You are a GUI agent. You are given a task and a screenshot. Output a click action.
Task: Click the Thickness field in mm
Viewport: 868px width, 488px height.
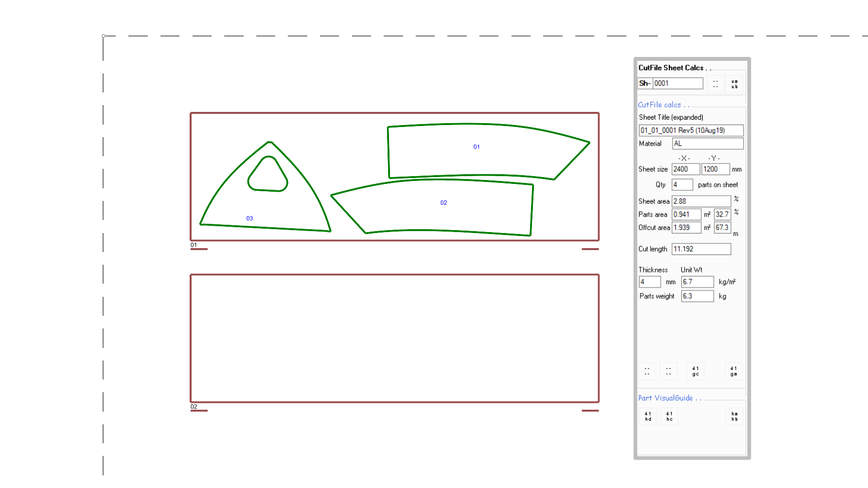click(x=650, y=282)
